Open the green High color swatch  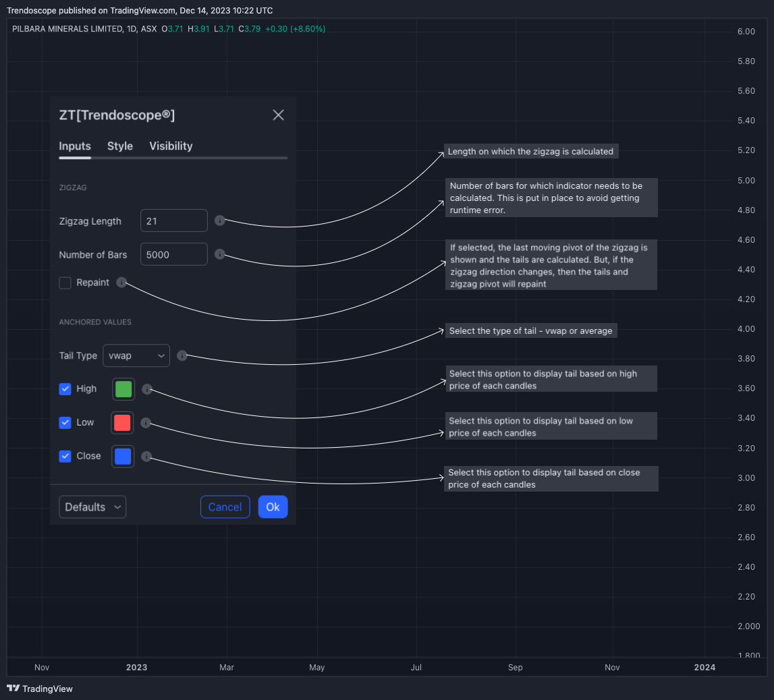click(123, 388)
